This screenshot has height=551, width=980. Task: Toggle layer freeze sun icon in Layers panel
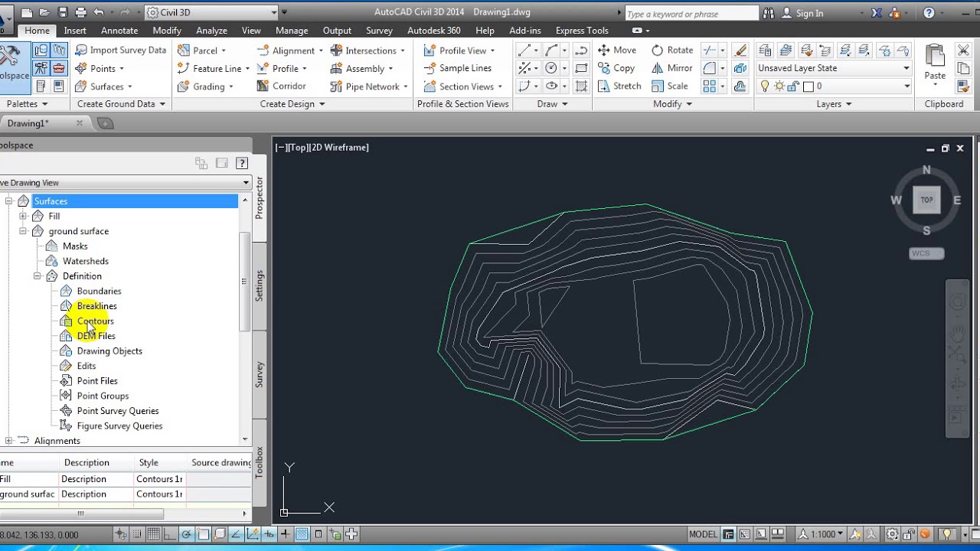pos(779,86)
